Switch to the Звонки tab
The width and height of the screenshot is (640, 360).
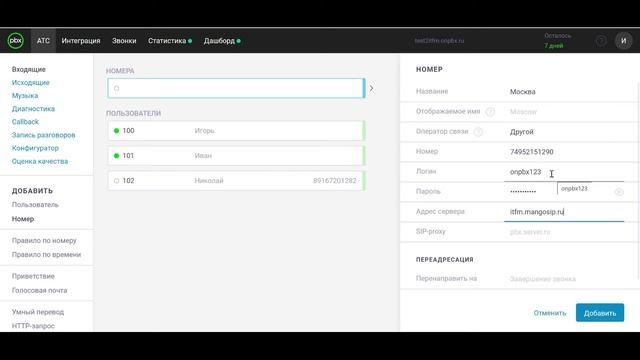(124, 41)
